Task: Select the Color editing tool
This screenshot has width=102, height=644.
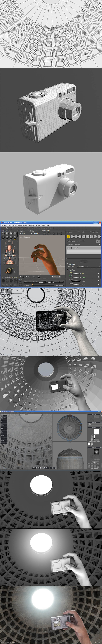Action: coord(15,237)
